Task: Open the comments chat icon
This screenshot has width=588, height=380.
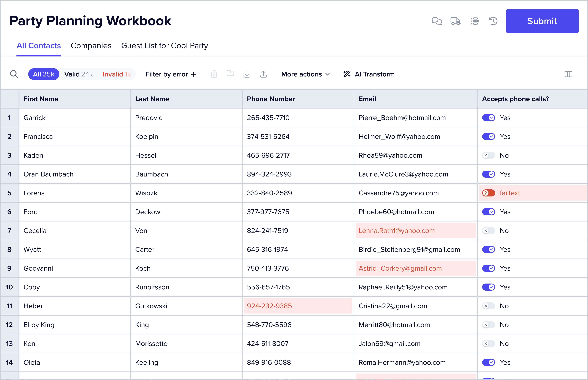Action: click(437, 21)
